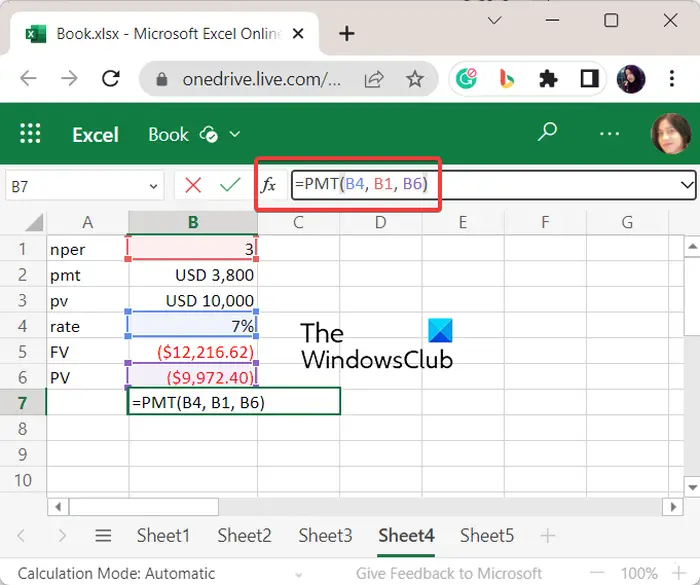Image resolution: width=700 pixels, height=585 pixels.
Task: Navigate to previous sheets arrow
Action: click(21, 535)
